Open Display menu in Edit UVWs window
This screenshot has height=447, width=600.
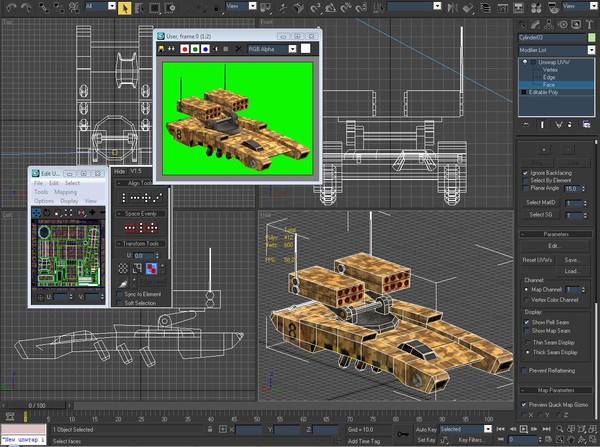click(69, 201)
